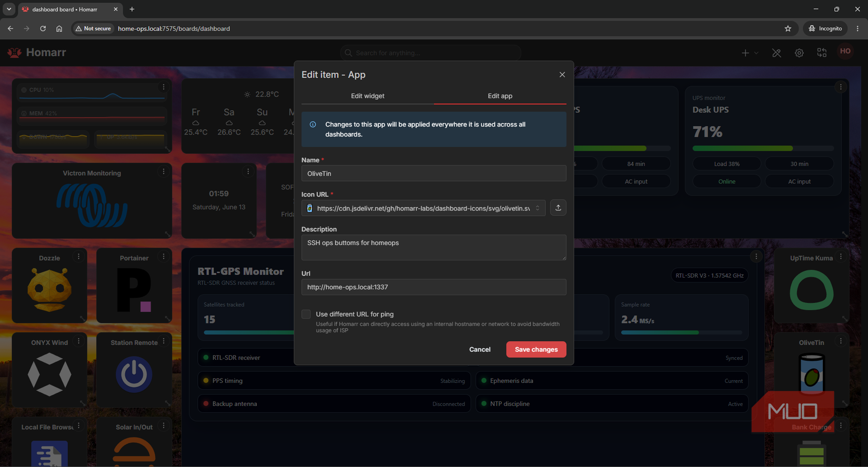This screenshot has width=868, height=467.
Task: Open a new browser tab
Action: [132, 9]
